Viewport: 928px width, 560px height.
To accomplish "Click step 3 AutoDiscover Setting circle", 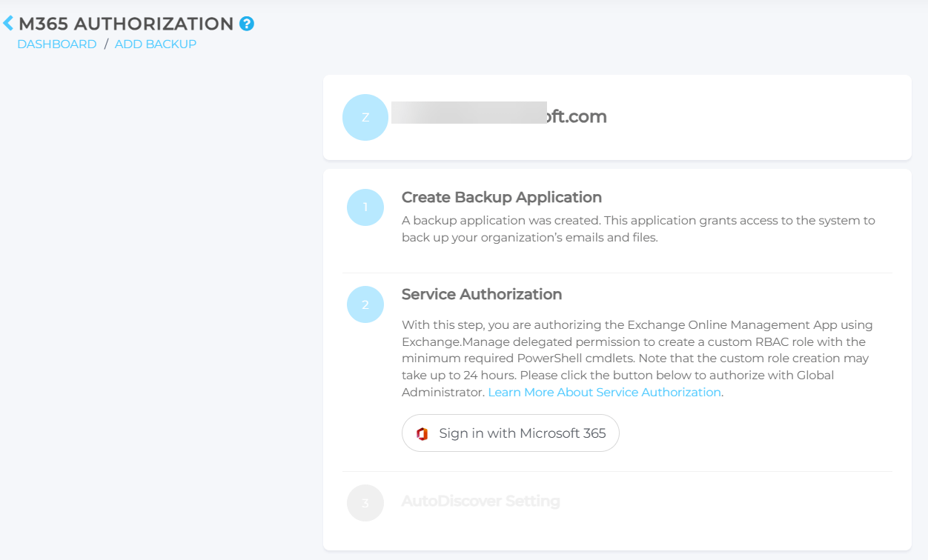I will (x=365, y=503).
